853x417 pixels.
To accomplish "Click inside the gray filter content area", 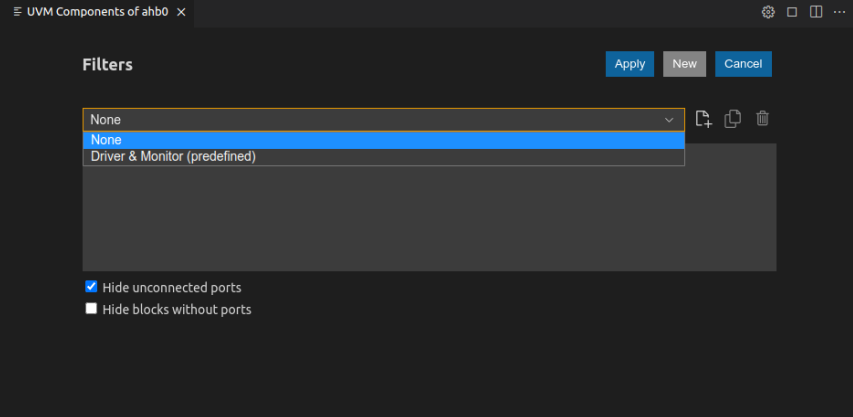I will (x=430, y=220).
